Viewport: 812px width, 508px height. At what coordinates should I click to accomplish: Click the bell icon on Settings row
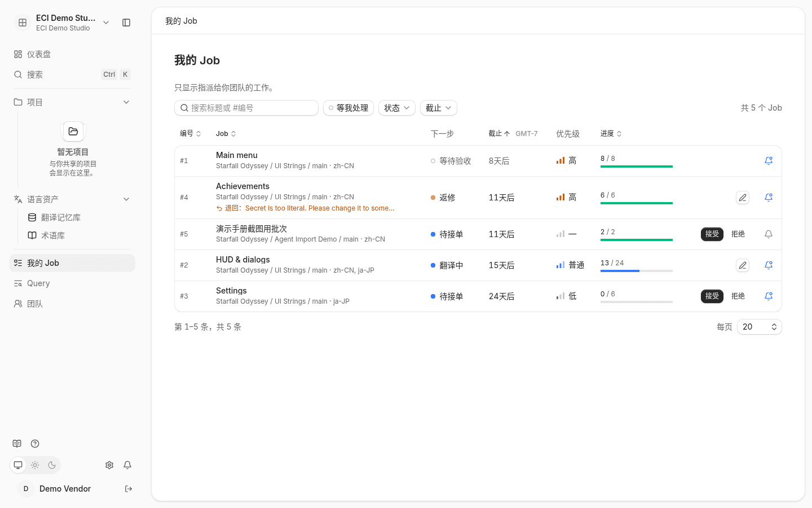769,296
